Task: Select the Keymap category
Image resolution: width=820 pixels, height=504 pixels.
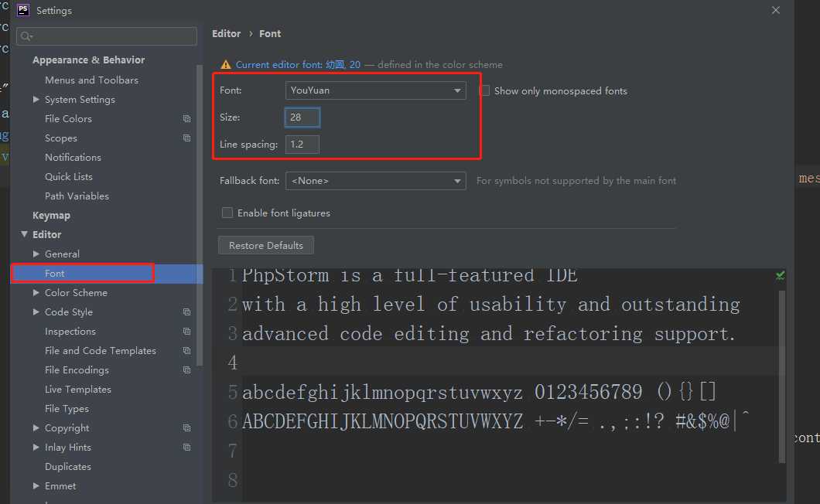Action: pyautogui.click(x=51, y=216)
